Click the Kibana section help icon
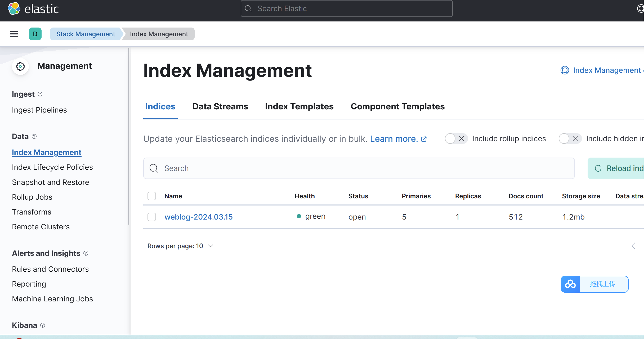 pos(43,325)
